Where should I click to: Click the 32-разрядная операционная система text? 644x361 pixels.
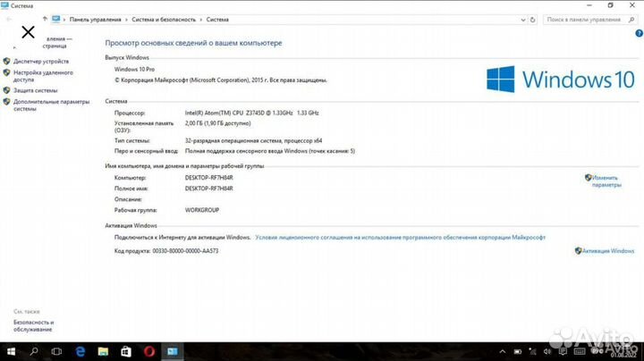[253, 140]
